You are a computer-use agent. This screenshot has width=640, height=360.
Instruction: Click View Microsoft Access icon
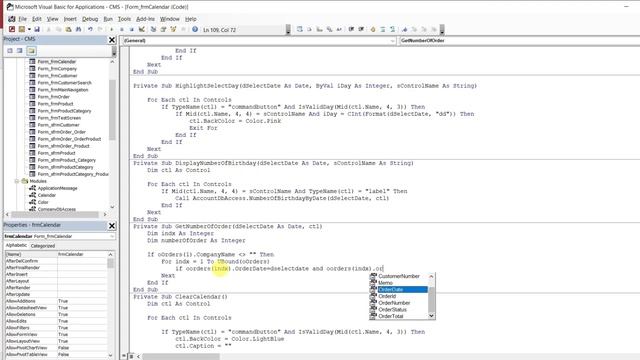[x=12, y=29]
